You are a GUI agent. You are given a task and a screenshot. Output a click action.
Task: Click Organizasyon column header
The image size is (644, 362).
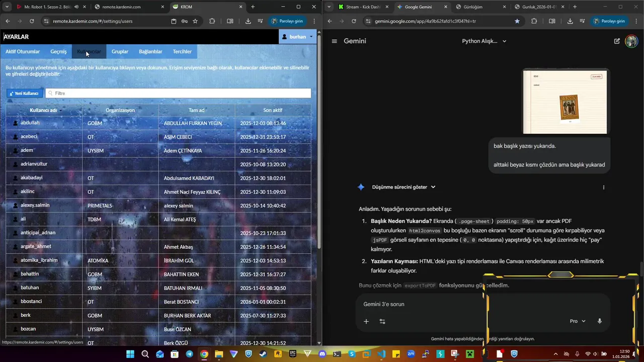pyautogui.click(x=120, y=110)
